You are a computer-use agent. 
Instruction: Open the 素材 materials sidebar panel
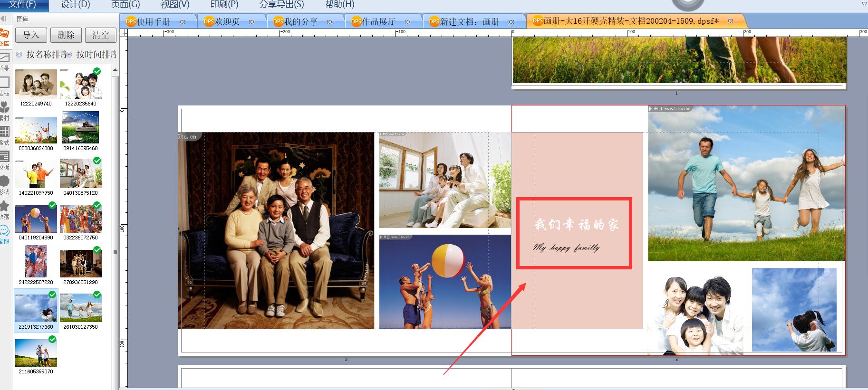tap(4, 111)
